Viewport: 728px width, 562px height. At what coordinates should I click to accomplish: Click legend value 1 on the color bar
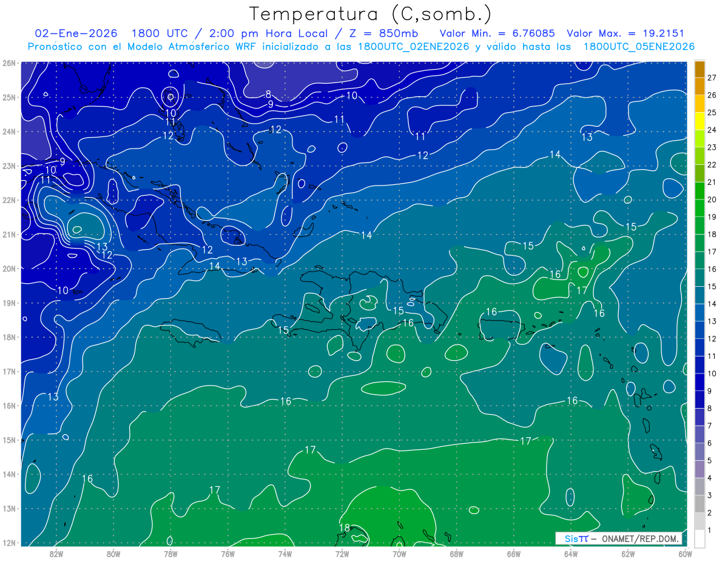click(x=709, y=530)
